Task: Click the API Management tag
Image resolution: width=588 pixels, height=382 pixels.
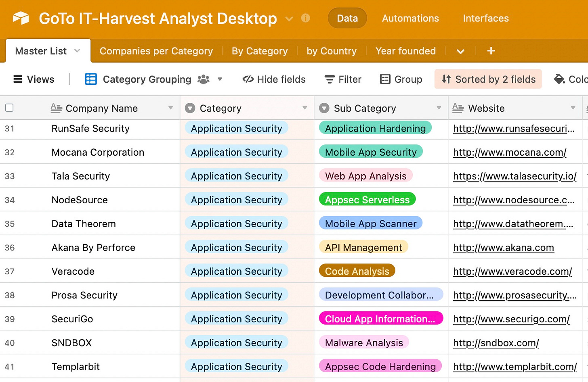Action: tap(363, 247)
